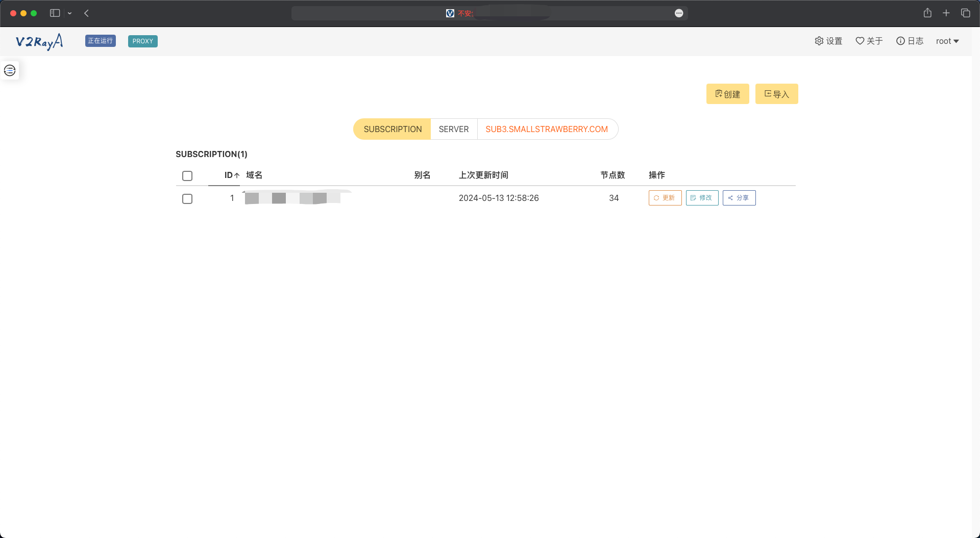Screen dimensions: 980x538
Task: Click the orange Update subscription button
Action: click(665, 198)
